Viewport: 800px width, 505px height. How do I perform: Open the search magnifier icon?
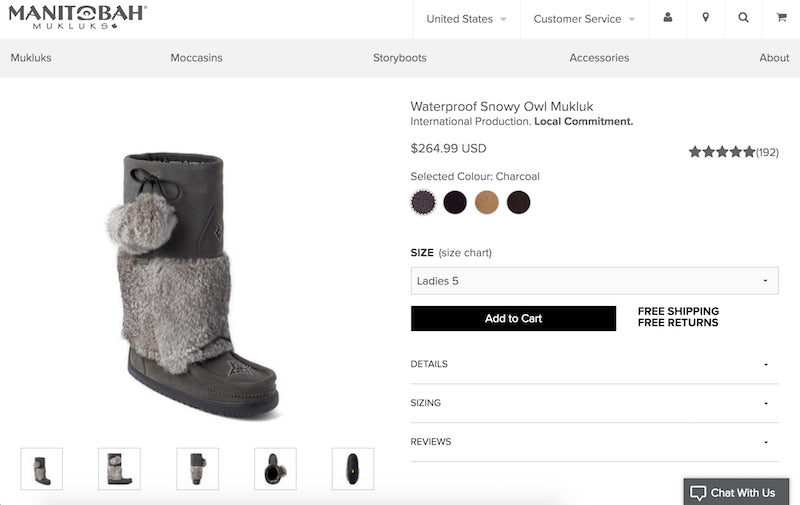click(x=743, y=18)
